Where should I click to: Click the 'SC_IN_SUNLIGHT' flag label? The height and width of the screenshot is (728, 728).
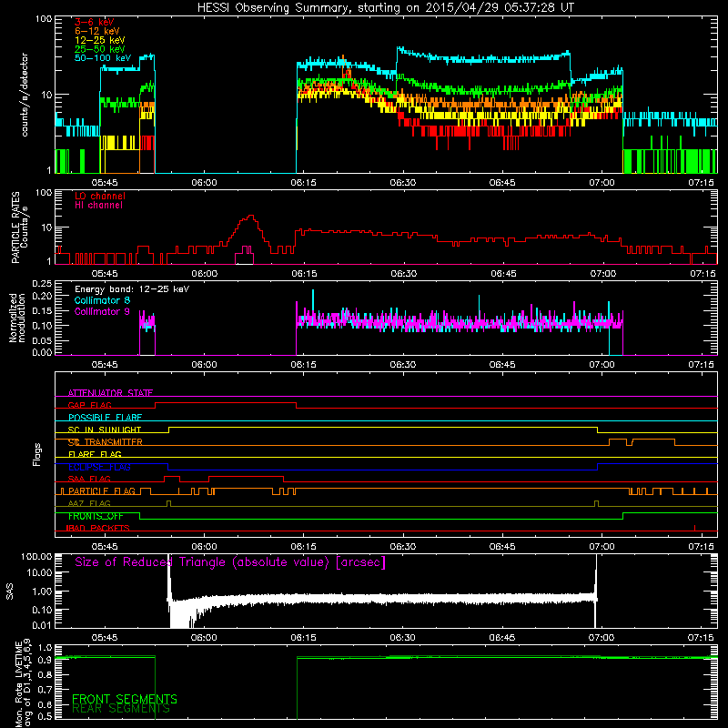[x=105, y=430]
